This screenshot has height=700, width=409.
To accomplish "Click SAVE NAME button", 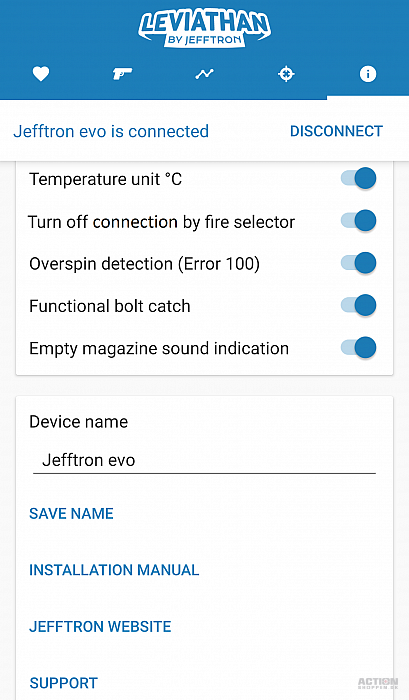I will [x=71, y=513].
